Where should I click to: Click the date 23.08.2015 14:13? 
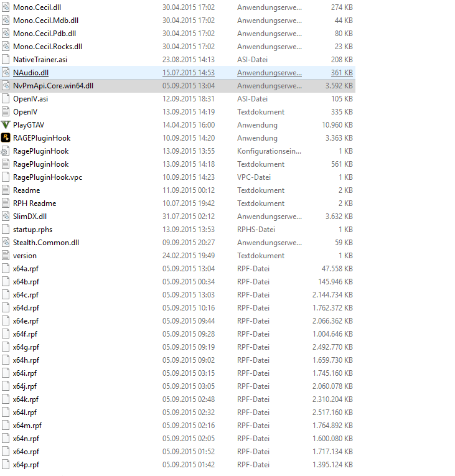(189, 60)
